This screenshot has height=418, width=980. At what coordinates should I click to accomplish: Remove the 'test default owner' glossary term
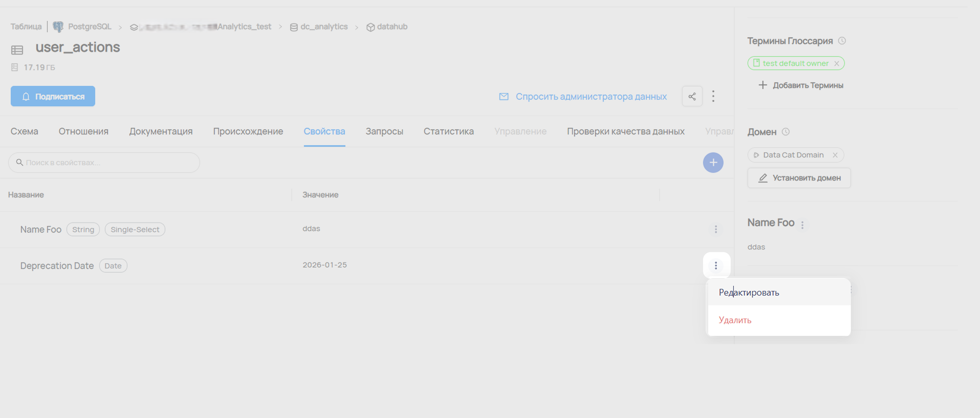[x=837, y=63]
